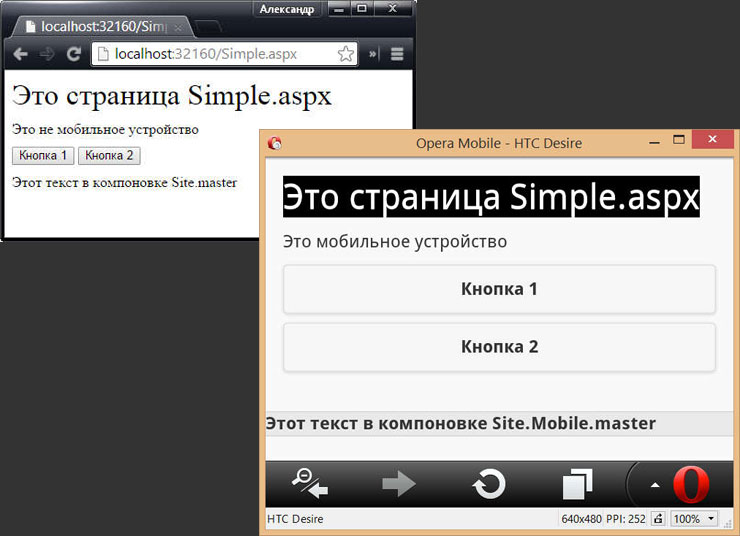Go back in the Chrome browser window
The height and width of the screenshot is (536, 740).
[x=20, y=54]
